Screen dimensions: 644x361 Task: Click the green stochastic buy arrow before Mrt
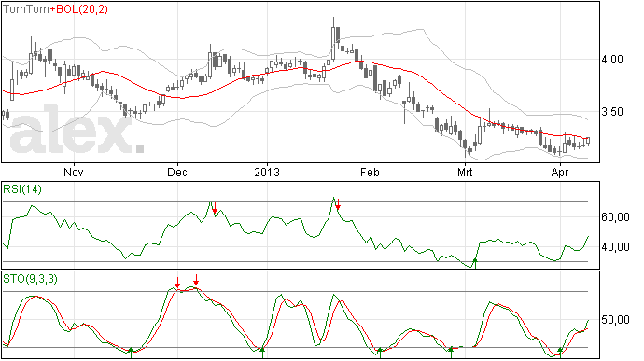click(x=451, y=353)
